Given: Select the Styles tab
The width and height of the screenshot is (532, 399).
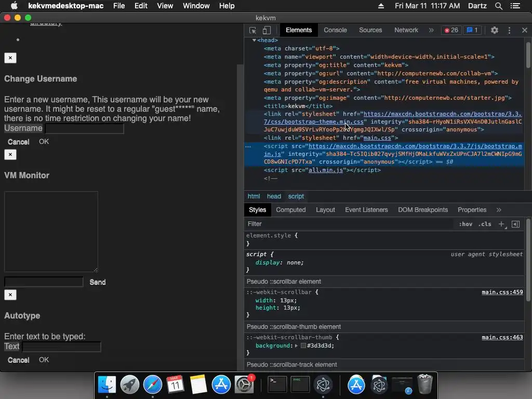Looking at the screenshot, I should (258, 210).
